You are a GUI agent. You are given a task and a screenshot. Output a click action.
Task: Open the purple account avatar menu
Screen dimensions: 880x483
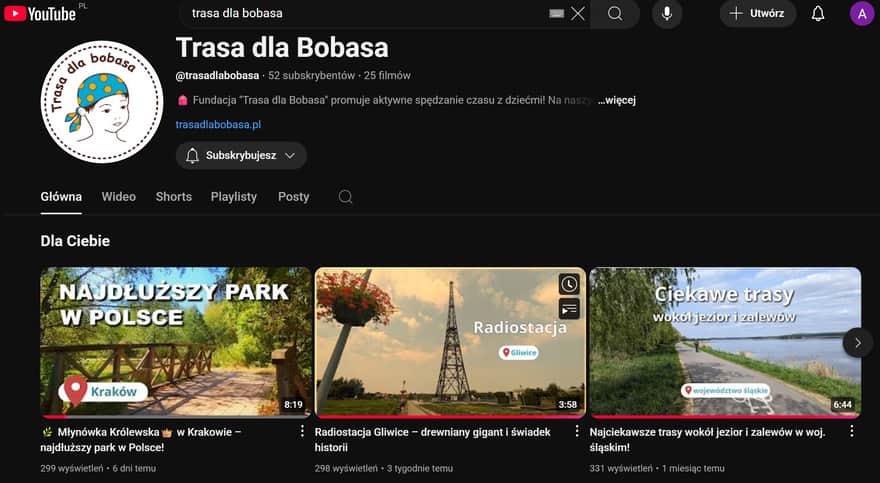click(861, 13)
